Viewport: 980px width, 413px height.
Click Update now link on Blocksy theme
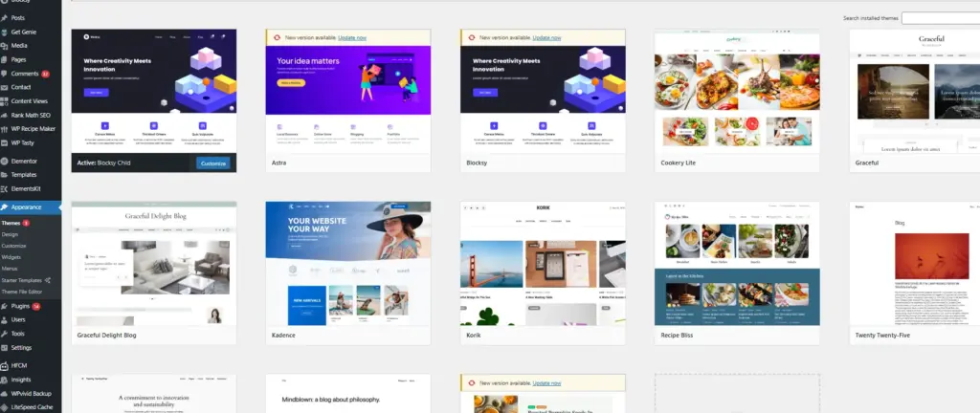click(546, 37)
